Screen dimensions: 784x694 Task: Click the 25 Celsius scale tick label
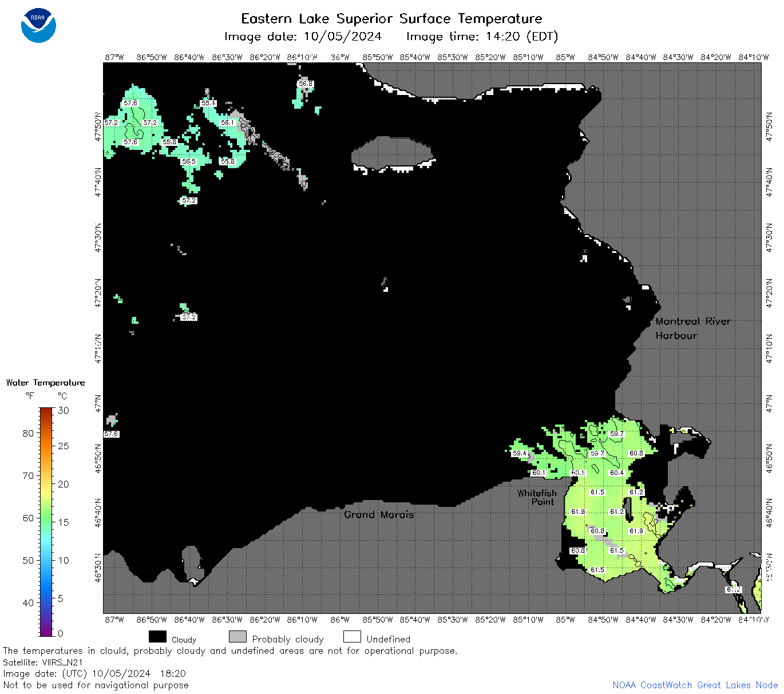point(64,446)
